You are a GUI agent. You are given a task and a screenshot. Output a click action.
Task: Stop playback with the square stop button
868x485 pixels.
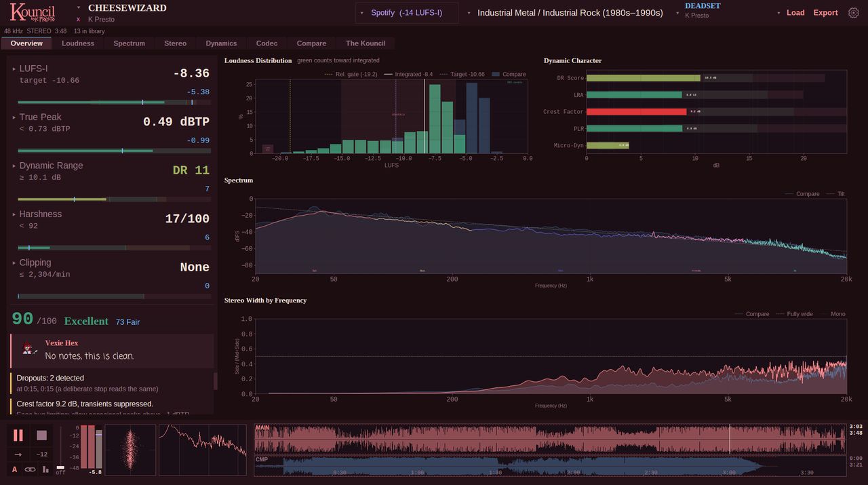click(x=42, y=435)
